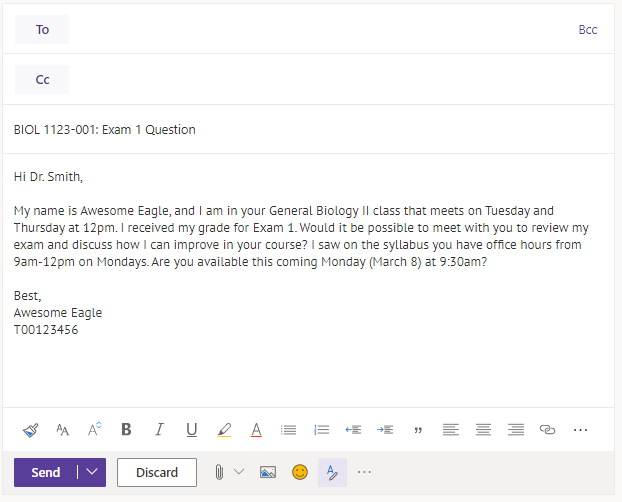The height and width of the screenshot is (502, 622).
Task: Discard the email draft
Action: 156,472
